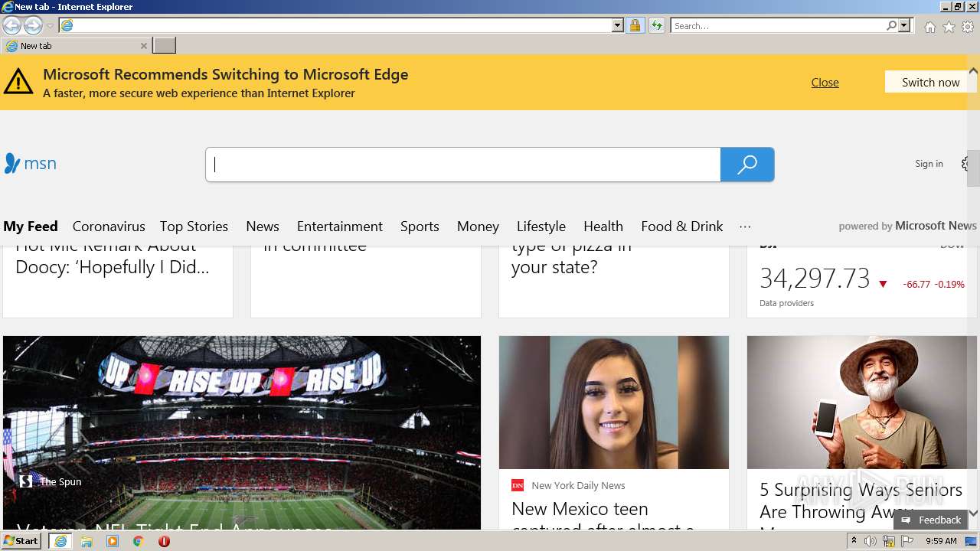This screenshot has height=551, width=980.
Task: Open Favorites star icon
Action: tap(949, 27)
